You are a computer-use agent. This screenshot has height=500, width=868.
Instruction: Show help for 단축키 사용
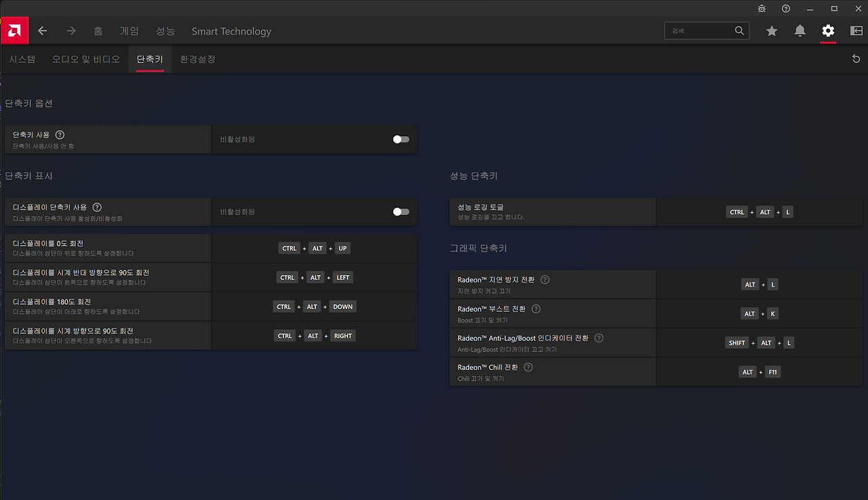pyautogui.click(x=60, y=135)
